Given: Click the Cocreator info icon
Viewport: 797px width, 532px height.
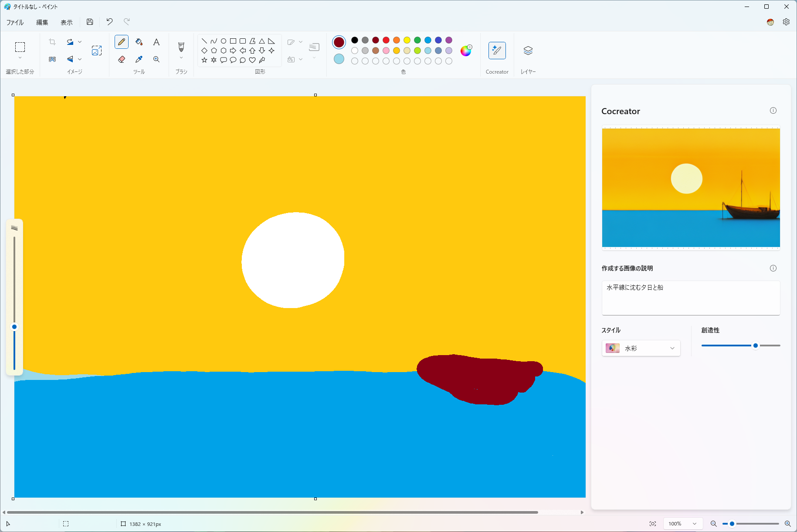Looking at the screenshot, I should [773, 111].
